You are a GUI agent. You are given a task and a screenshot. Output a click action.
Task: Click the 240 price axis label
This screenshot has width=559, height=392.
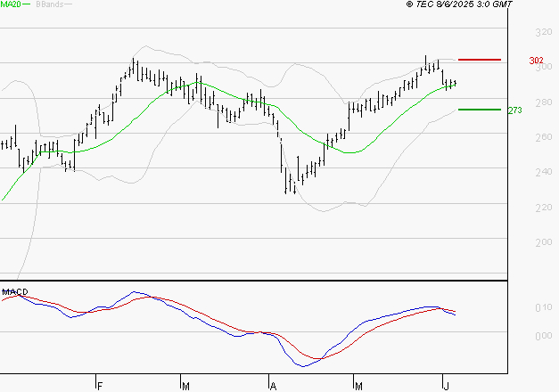tap(544, 173)
